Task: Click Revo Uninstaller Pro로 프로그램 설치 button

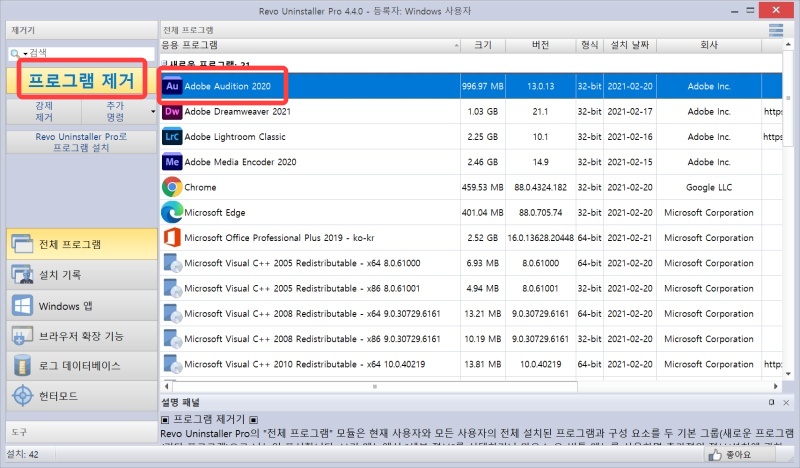Action: pos(82,142)
